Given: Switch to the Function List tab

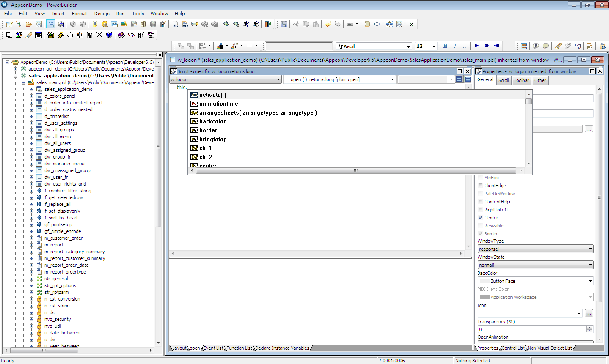Looking at the screenshot, I should pyautogui.click(x=240, y=348).
